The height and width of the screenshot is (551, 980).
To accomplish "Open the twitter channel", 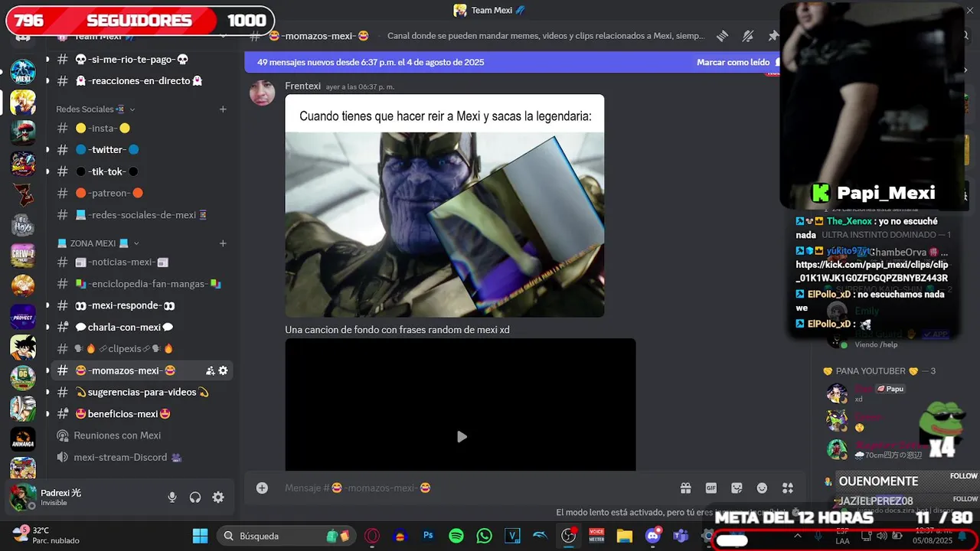I will pyautogui.click(x=142, y=150).
